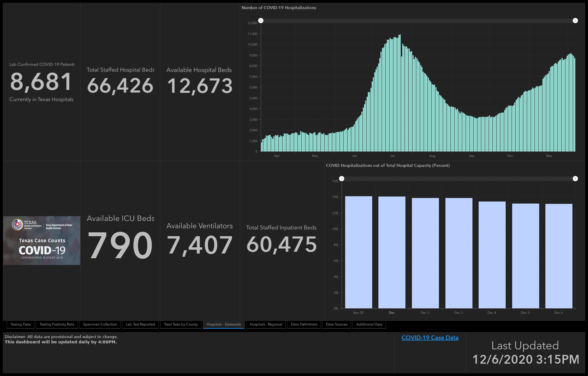Click the Dec 6 bar in capacity chart
Image resolution: width=588 pixels, height=376 pixels.
click(559, 256)
